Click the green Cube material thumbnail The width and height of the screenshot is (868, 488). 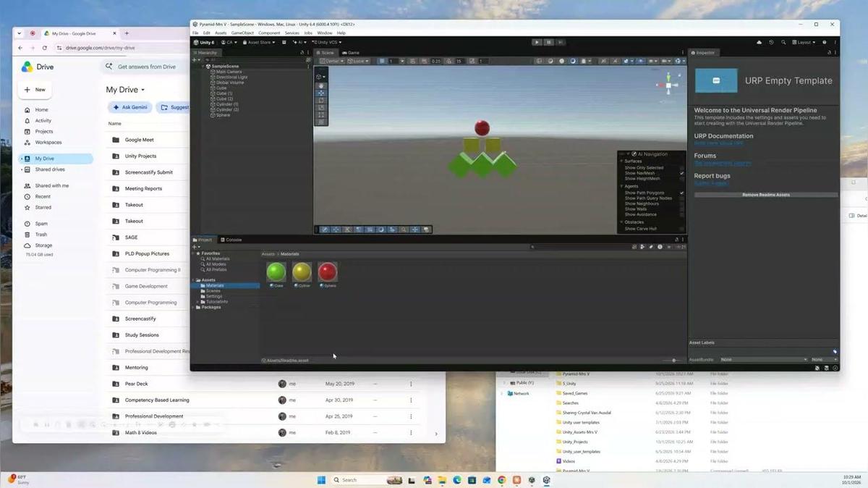(276, 272)
